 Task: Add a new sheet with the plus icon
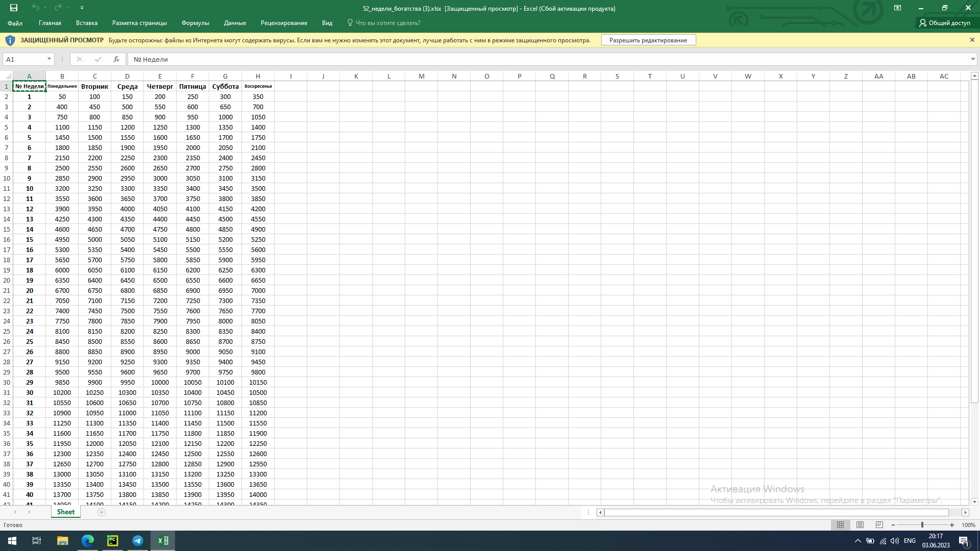click(x=102, y=512)
